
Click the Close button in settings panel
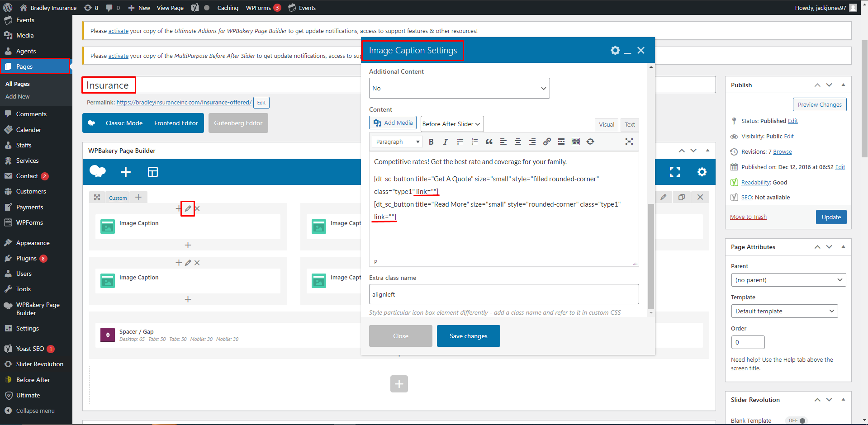[x=401, y=336]
